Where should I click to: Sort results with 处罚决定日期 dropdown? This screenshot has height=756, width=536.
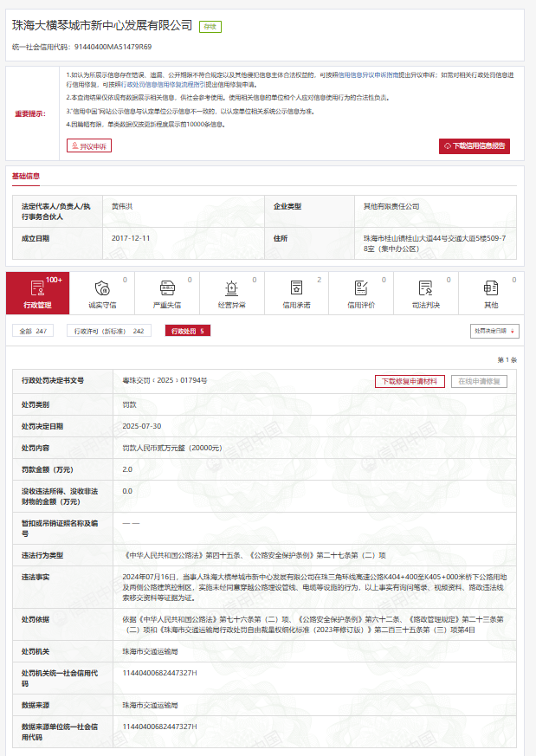495,331
